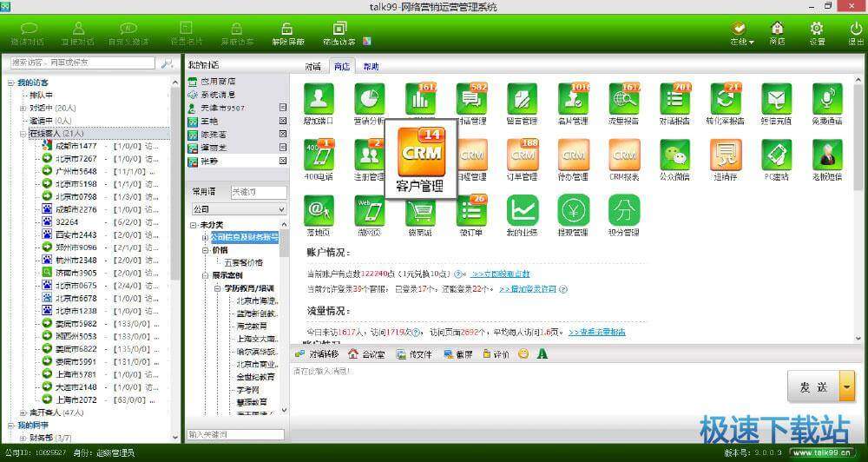
Task: Close conversation with 张静
Action: [283, 161]
